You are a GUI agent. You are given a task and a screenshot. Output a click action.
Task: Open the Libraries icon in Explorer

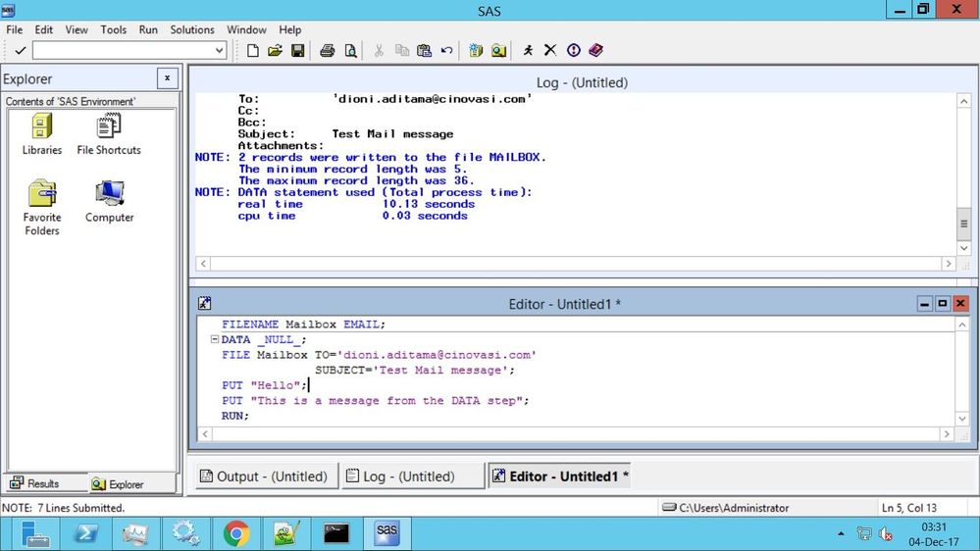coord(42,134)
